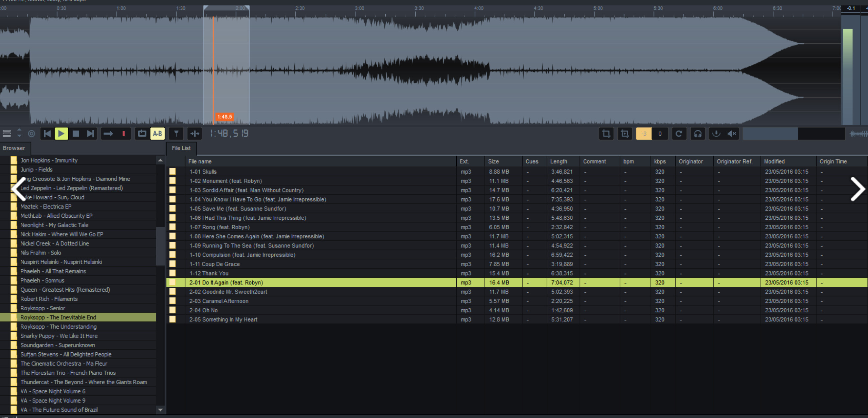The width and height of the screenshot is (868, 418).
Task: Switch to the File List tab
Action: coord(181,148)
